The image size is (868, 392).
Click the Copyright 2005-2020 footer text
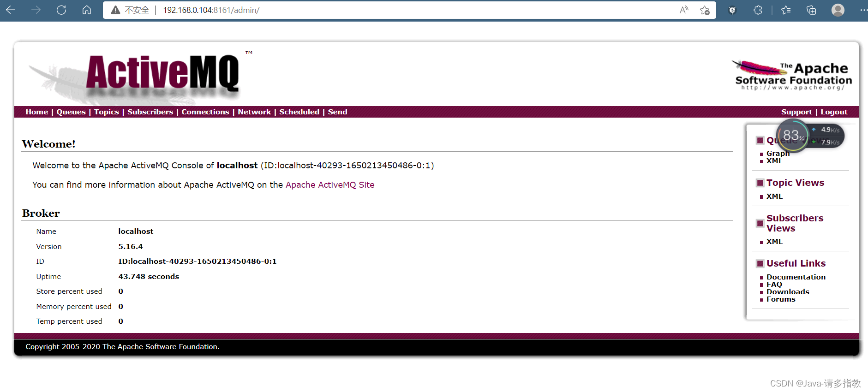122,347
